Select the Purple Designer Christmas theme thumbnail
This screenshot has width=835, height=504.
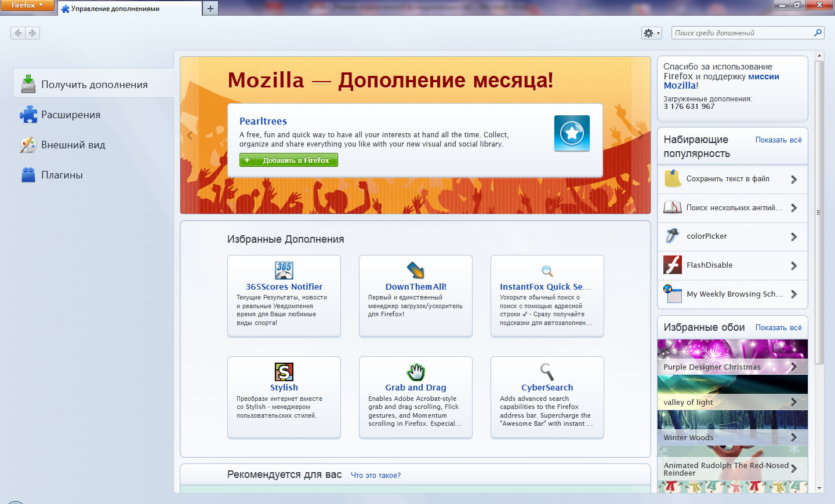[x=732, y=357]
